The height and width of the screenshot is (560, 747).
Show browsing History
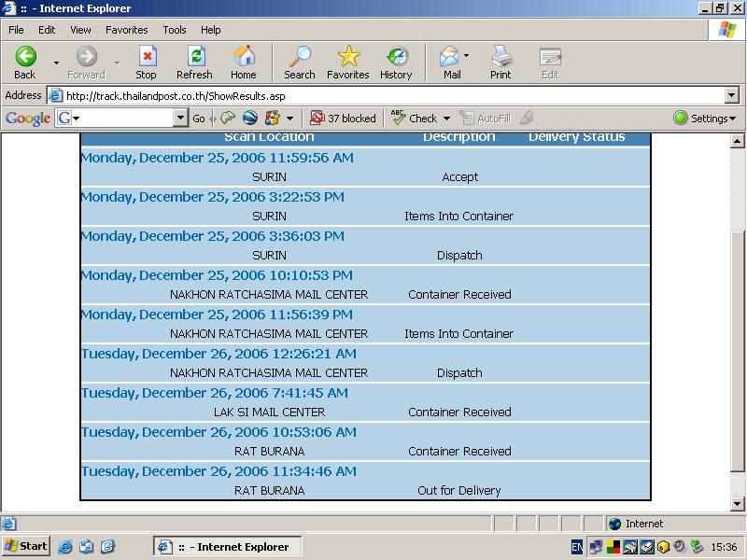396,62
